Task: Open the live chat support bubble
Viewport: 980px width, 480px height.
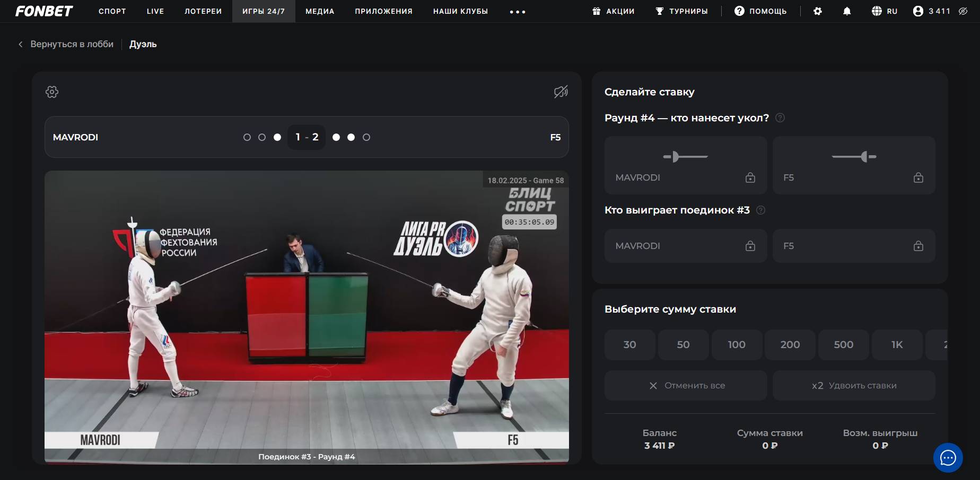Action: (948, 458)
